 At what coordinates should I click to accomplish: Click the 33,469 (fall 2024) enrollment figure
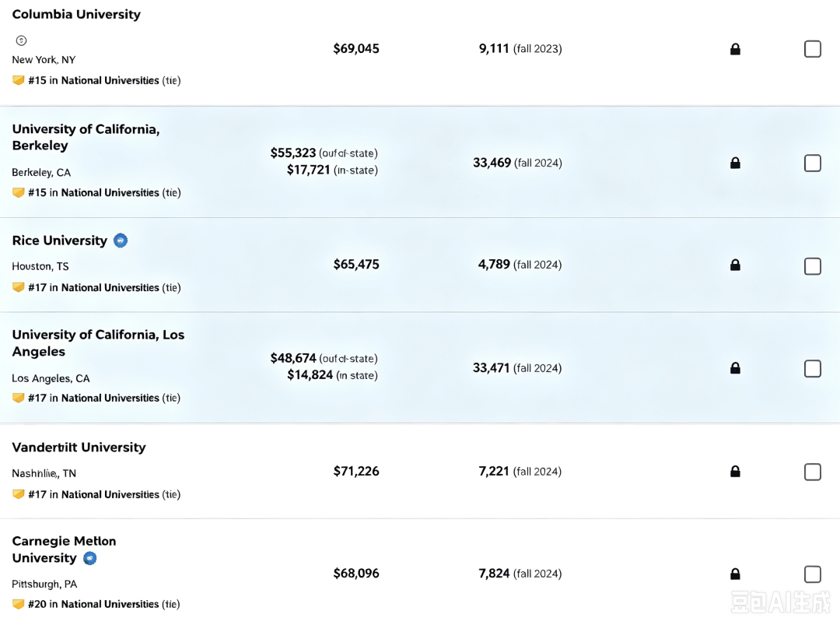coord(517,163)
